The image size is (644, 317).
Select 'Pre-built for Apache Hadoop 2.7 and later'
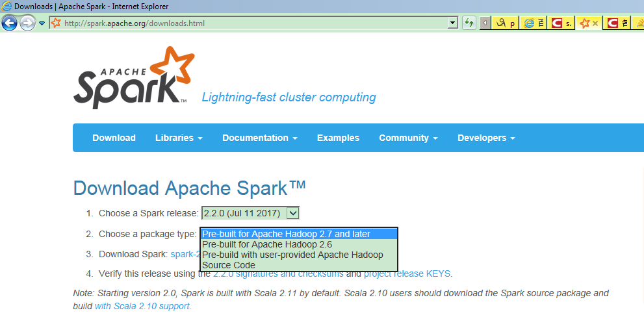click(299, 234)
